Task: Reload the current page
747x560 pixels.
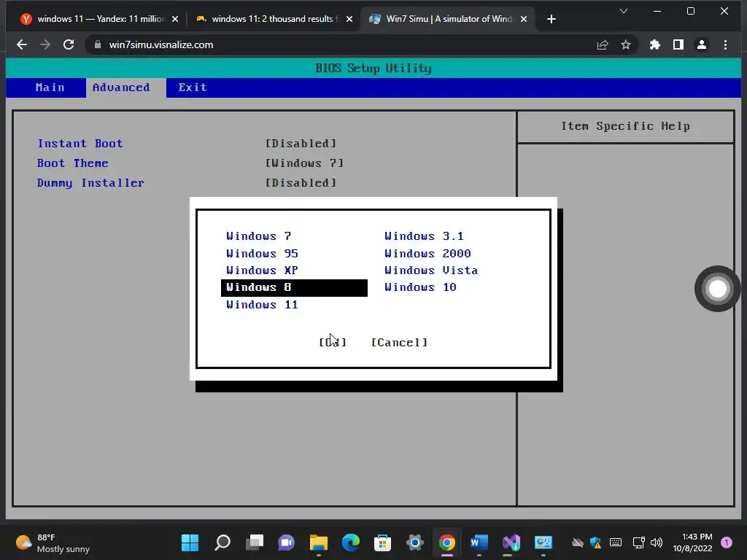Action: (69, 44)
